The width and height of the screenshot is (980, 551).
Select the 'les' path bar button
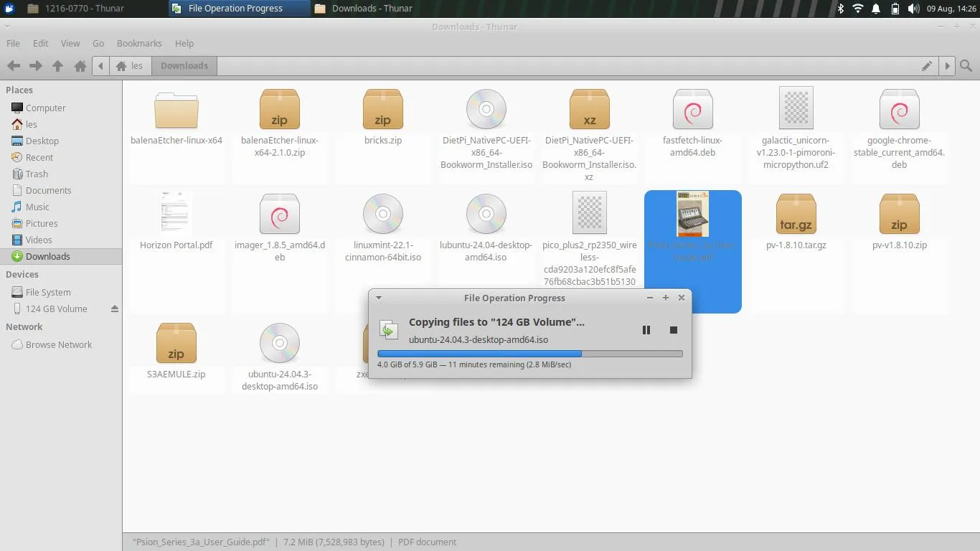tap(130, 66)
